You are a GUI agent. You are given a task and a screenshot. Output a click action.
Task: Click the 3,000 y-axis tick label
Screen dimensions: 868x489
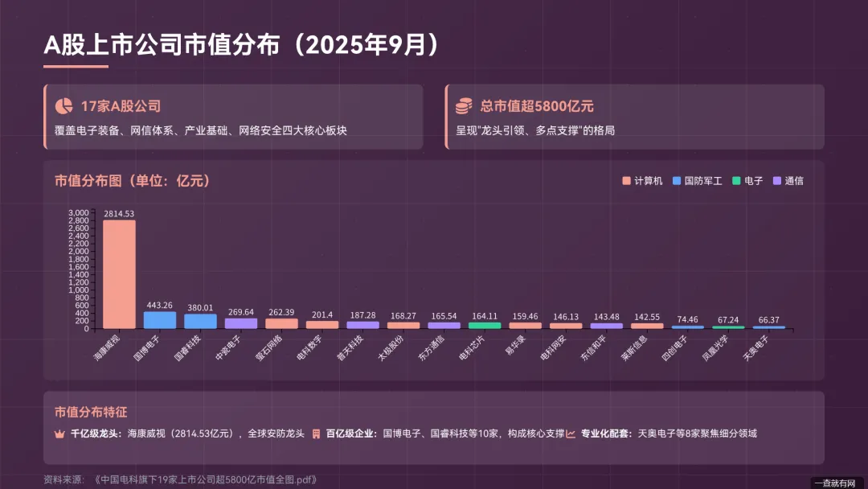click(79, 212)
